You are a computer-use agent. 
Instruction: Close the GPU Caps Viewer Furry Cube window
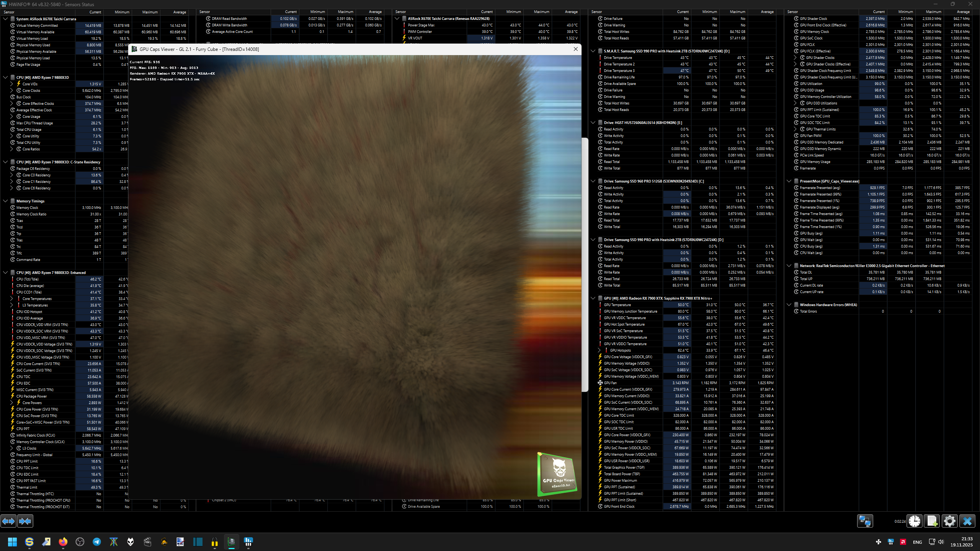tap(575, 49)
